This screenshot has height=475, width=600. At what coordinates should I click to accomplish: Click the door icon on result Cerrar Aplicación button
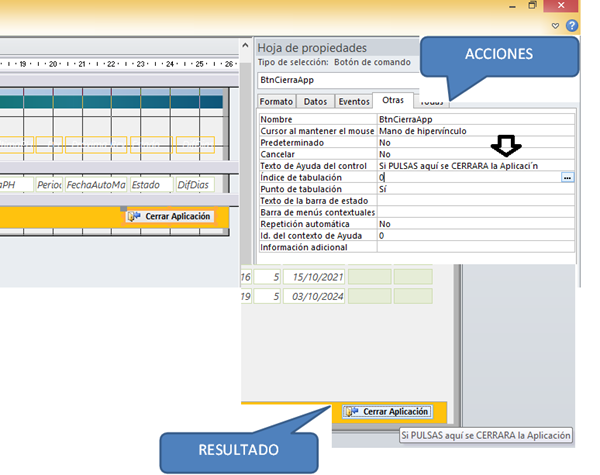pos(351,411)
